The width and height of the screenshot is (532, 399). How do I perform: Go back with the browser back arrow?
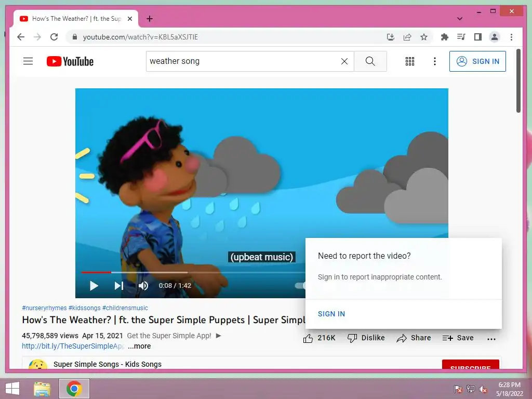[21, 37]
